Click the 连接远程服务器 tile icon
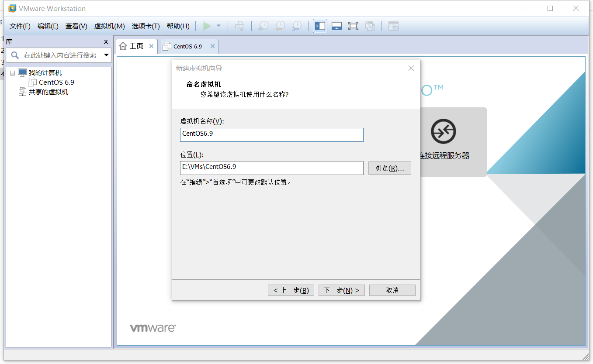Image resolution: width=593 pixels, height=364 pixels. tap(444, 131)
